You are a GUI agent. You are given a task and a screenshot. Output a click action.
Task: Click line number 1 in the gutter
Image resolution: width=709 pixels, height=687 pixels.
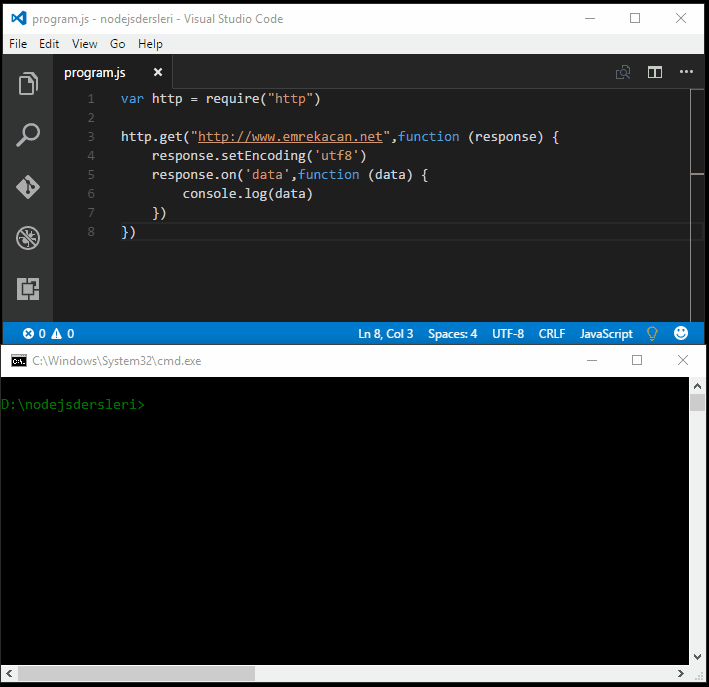(91, 99)
